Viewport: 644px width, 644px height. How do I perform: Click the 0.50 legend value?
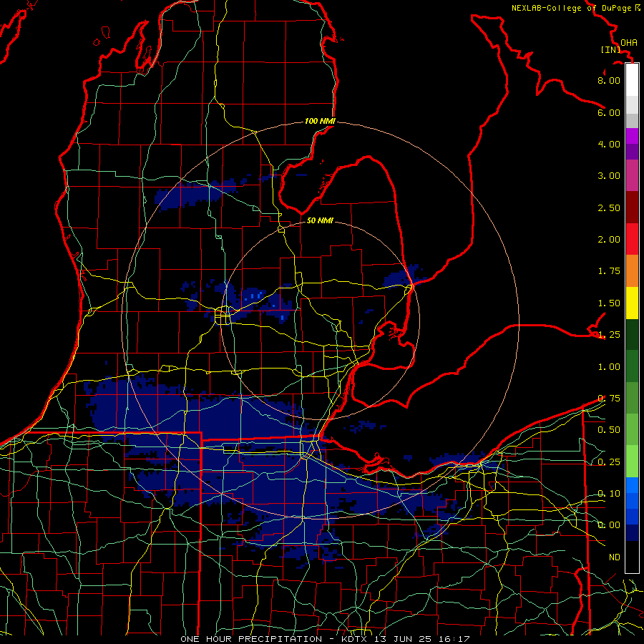(x=609, y=430)
